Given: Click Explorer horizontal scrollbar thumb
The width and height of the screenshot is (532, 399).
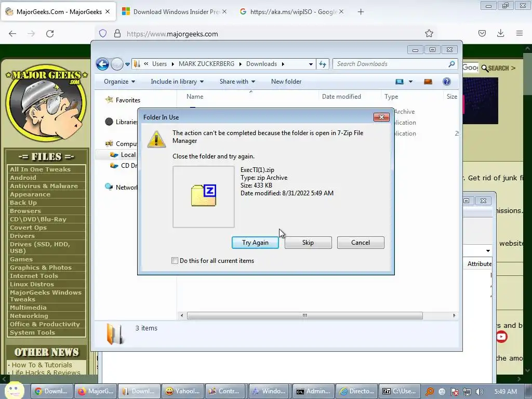Looking at the screenshot, I should tap(304, 315).
